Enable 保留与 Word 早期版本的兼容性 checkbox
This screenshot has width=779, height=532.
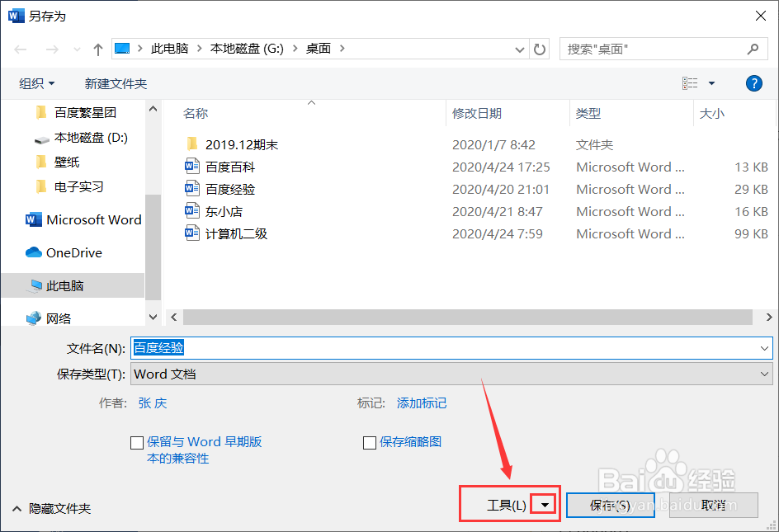pyautogui.click(x=137, y=443)
